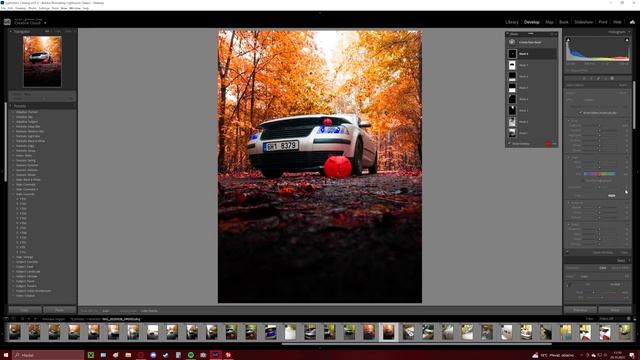Image resolution: width=640 pixels, height=360 pixels.
Task: Collapse the Presets panel
Action: pos(11,106)
